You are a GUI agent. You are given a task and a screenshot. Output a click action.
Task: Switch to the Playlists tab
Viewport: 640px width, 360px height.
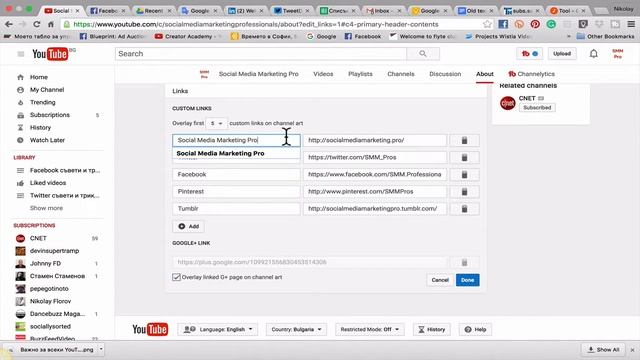tap(360, 74)
